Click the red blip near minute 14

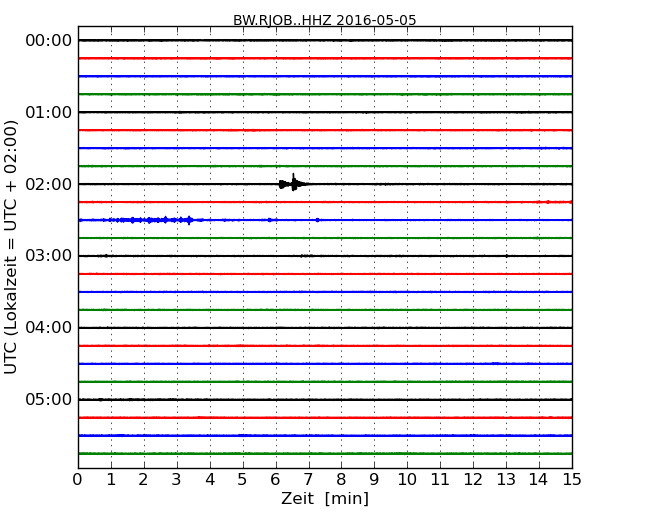[x=548, y=202]
